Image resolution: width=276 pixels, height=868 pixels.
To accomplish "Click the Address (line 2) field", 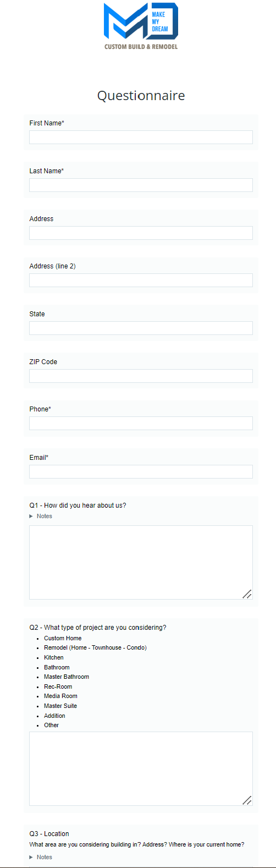I will point(141,280).
